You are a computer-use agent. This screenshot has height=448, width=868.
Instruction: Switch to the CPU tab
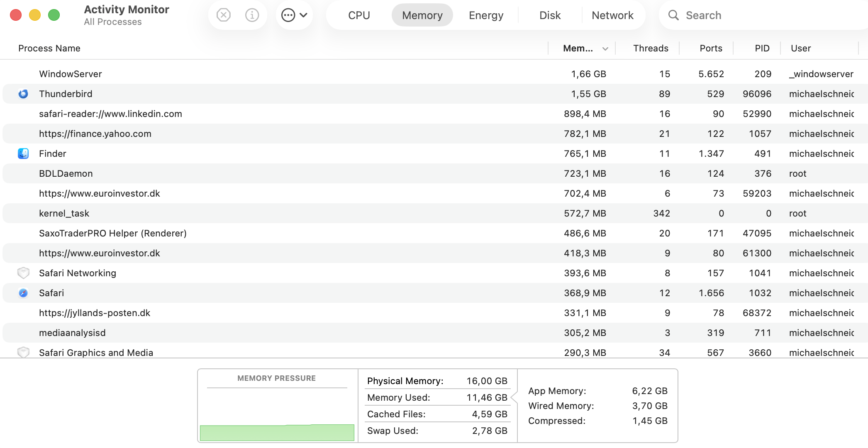click(x=359, y=15)
